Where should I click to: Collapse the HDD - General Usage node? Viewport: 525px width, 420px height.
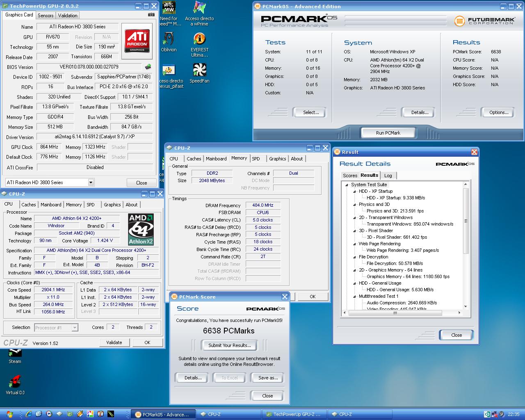(x=355, y=283)
